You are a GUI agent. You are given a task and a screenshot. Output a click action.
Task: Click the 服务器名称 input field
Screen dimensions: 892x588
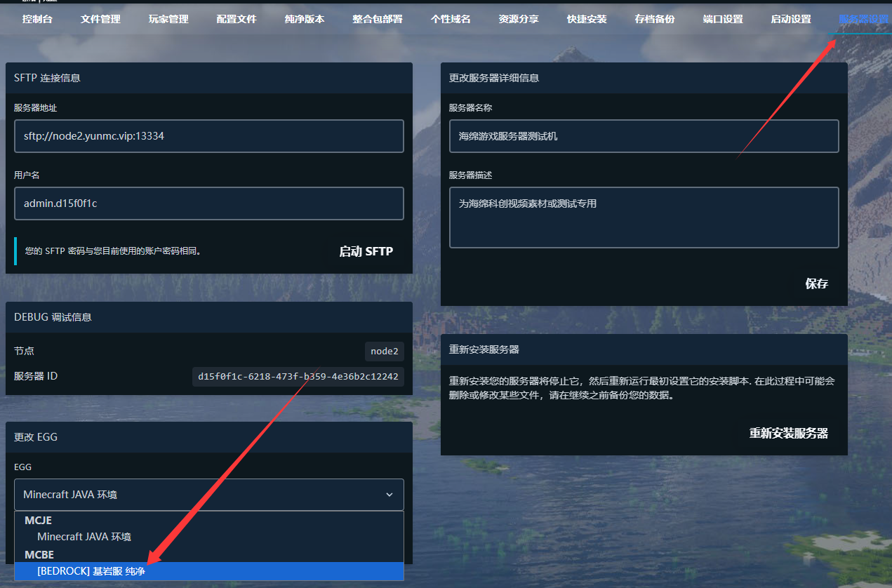click(x=644, y=136)
